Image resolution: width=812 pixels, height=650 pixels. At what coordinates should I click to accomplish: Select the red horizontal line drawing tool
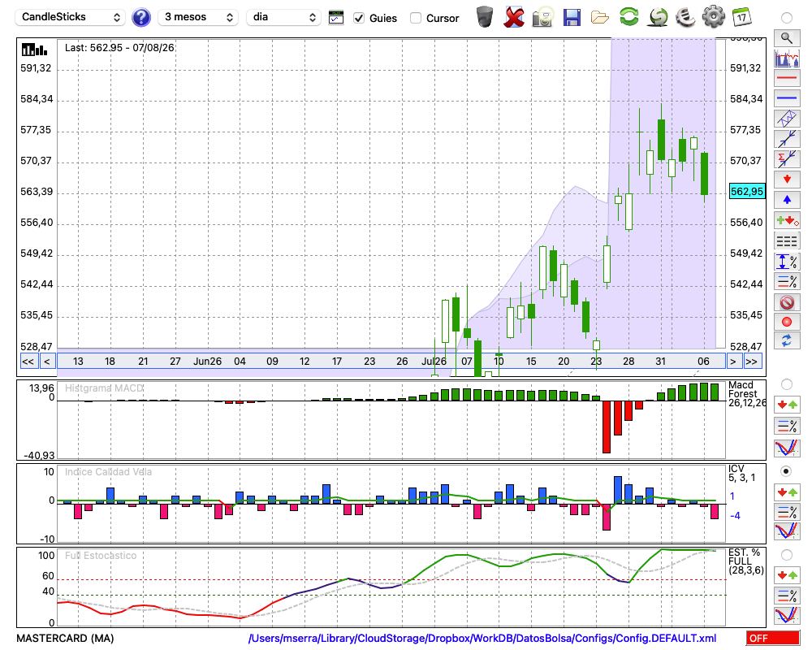click(787, 78)
